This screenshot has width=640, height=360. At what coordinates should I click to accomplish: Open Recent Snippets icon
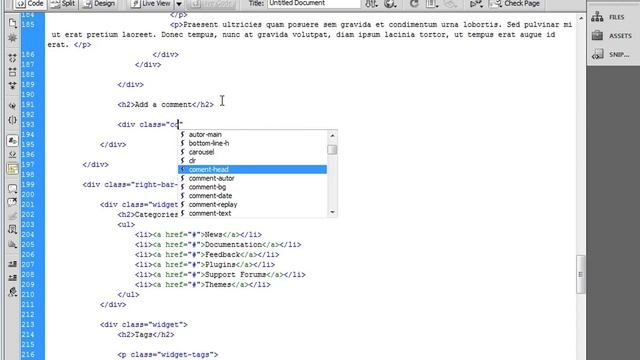(13, 230)
